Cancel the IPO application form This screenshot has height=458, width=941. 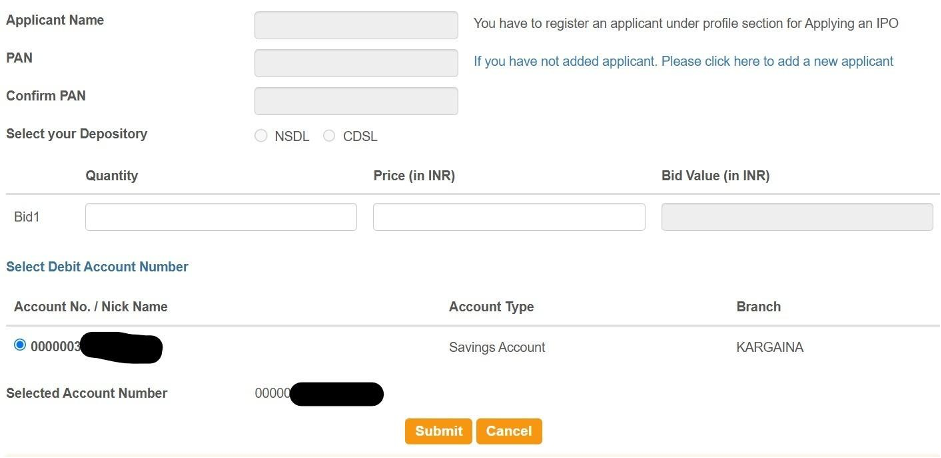509,431
